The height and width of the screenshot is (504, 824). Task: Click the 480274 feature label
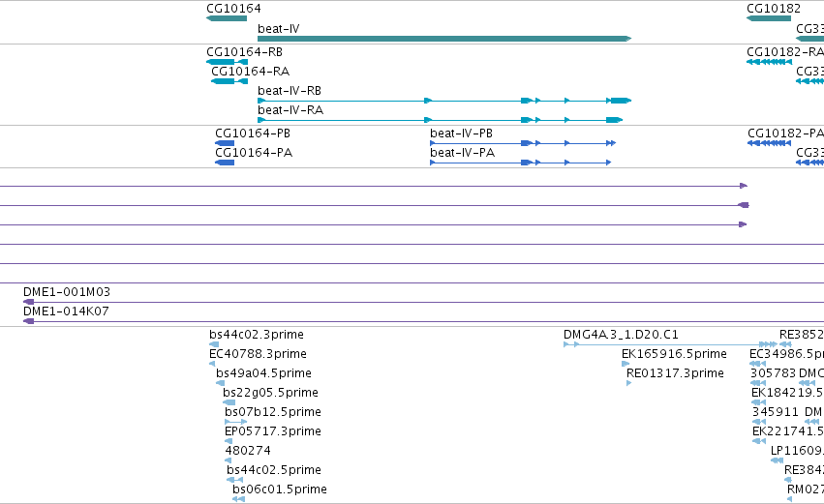point(248,451)
